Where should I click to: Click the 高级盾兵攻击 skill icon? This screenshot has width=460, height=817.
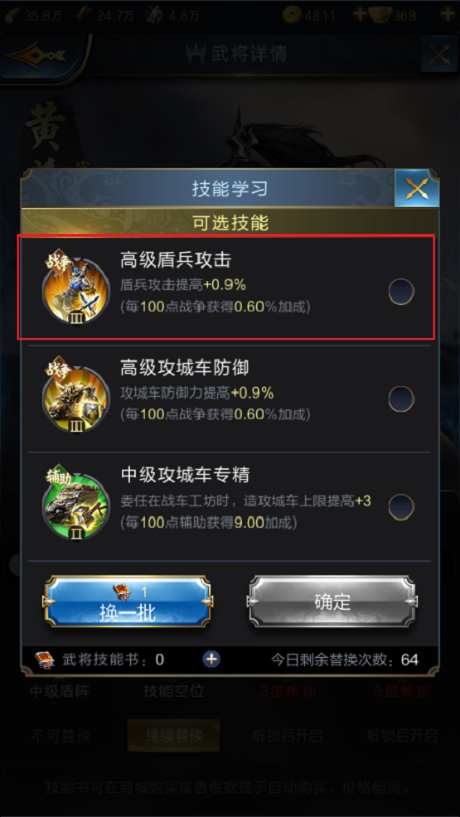[76, 288]
